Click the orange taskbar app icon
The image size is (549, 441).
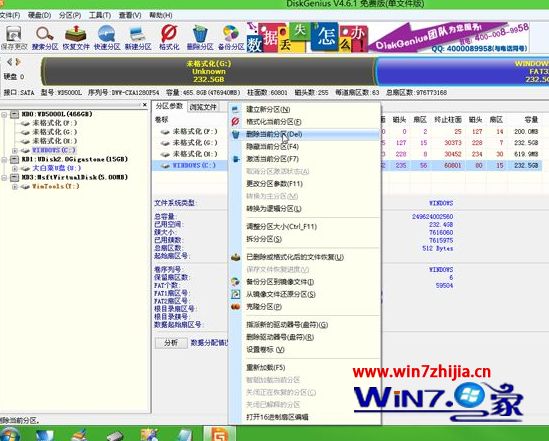point(219,434)
